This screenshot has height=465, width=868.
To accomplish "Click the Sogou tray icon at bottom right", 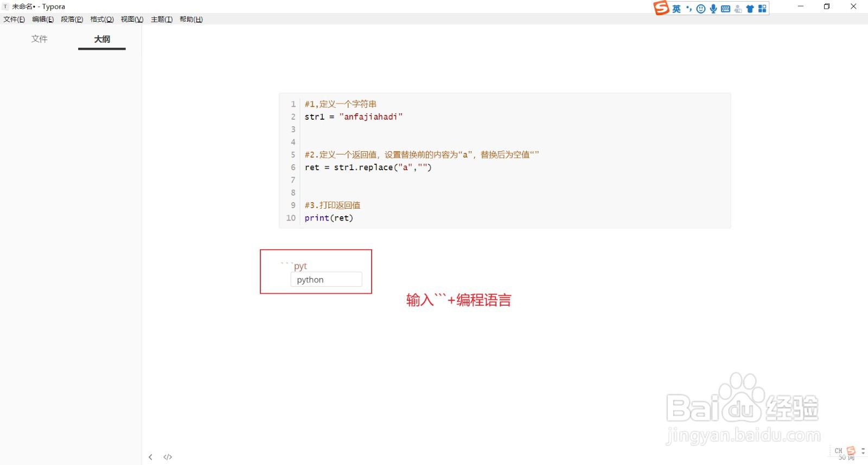I will tap(851, 451).
